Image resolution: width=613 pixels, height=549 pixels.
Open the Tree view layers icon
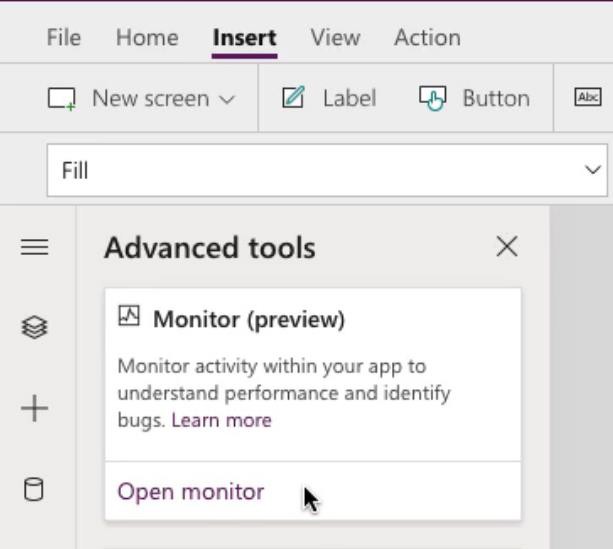click(34, 327)
